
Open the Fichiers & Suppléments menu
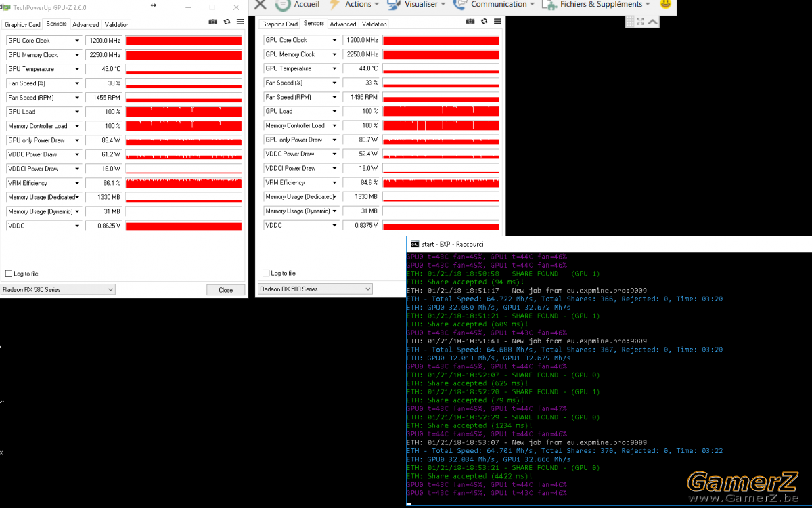click(596, 4)
